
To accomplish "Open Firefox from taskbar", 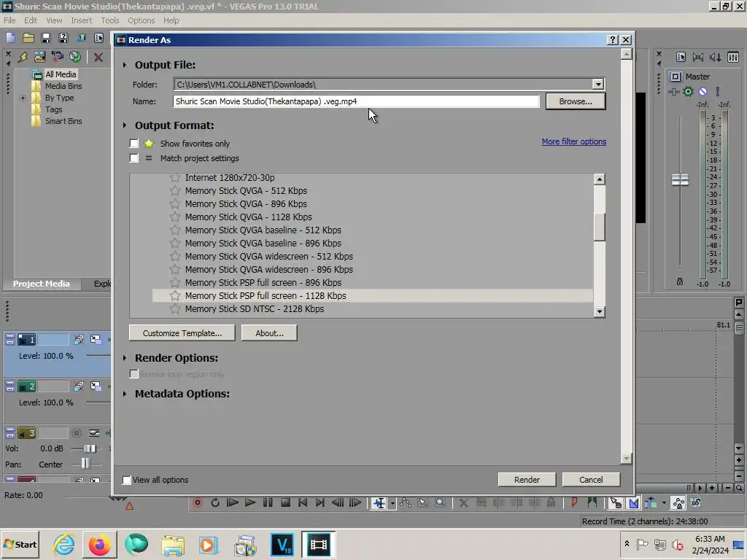I will (x=99, y=544).
